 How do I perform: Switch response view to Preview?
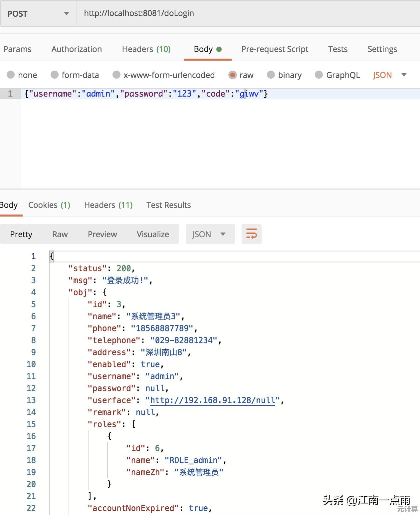102,234
